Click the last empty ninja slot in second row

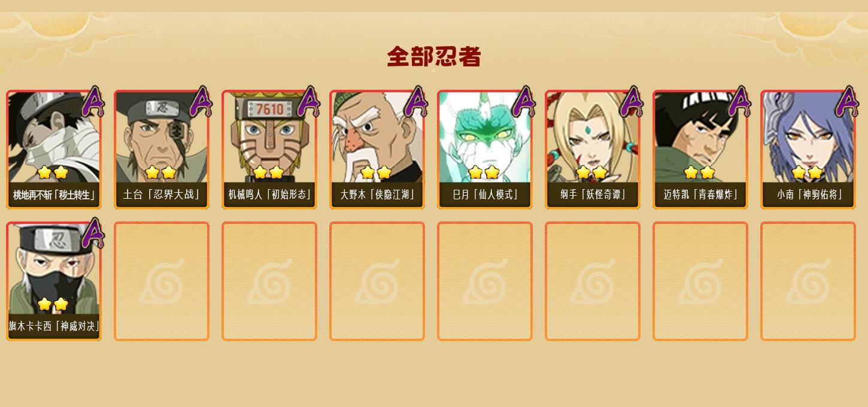(808, 281)
